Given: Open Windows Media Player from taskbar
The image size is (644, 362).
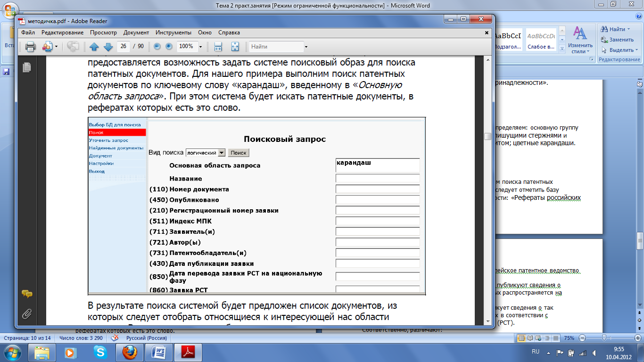Looking at the screenshot, I should coord(71,353).
